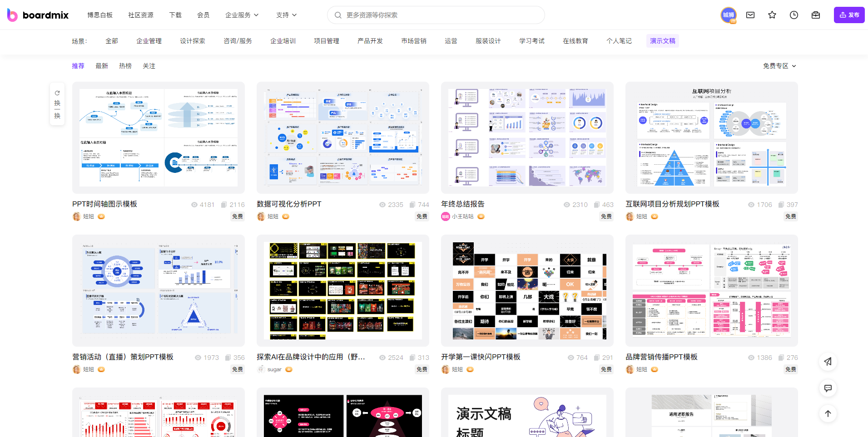
Task: Click badge icon beside sugar author
Action: pos(289,369)
